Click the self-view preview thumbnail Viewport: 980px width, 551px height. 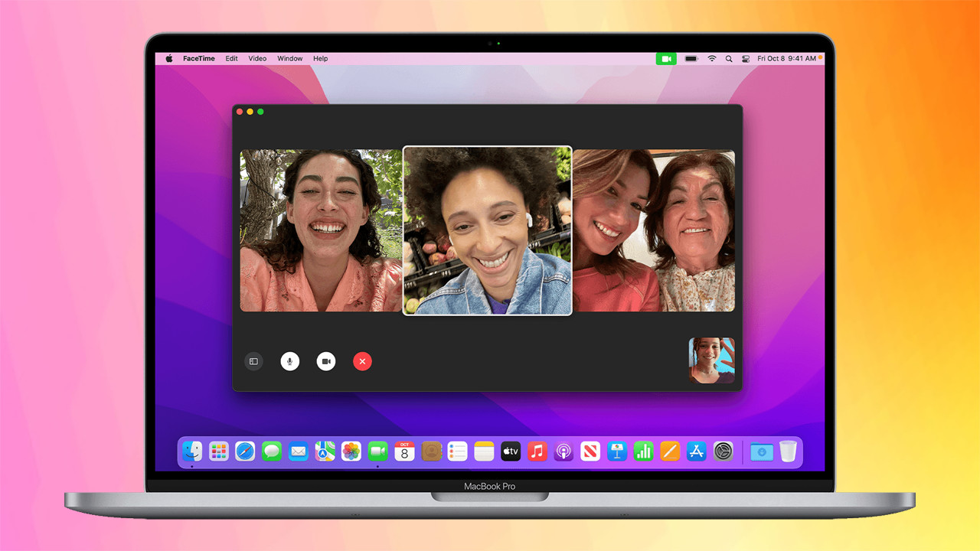pyautogui.click(x=712, y=360)
